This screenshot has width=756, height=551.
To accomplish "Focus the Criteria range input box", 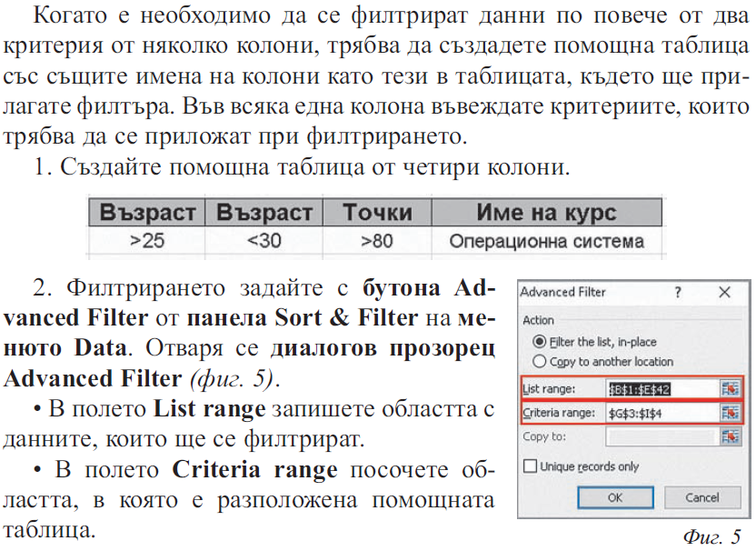I will pos(661,413).
